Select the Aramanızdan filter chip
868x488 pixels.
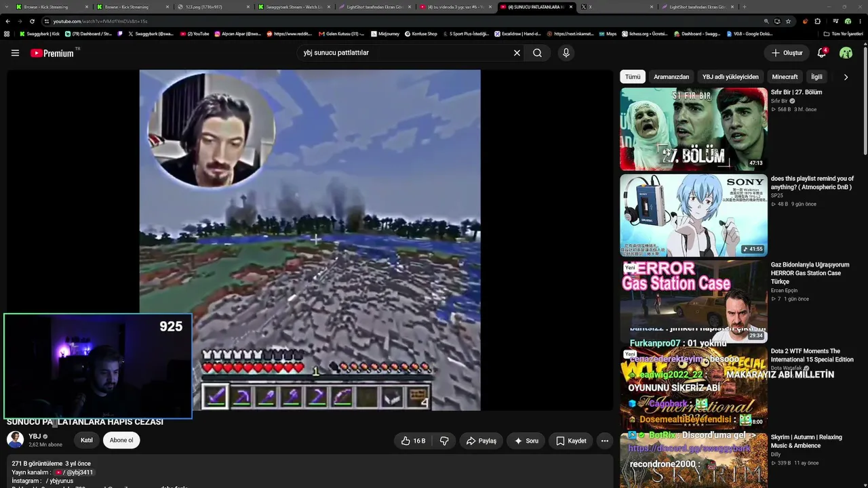671,77
